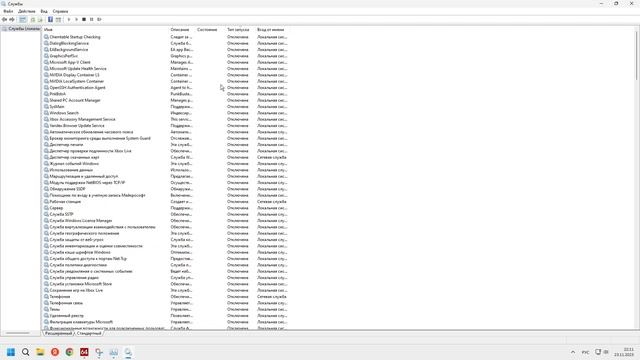This screenshot has width=640, height=360.
Task: Open help via the blue question-mark toolbar icon
Action: [50, 20]
